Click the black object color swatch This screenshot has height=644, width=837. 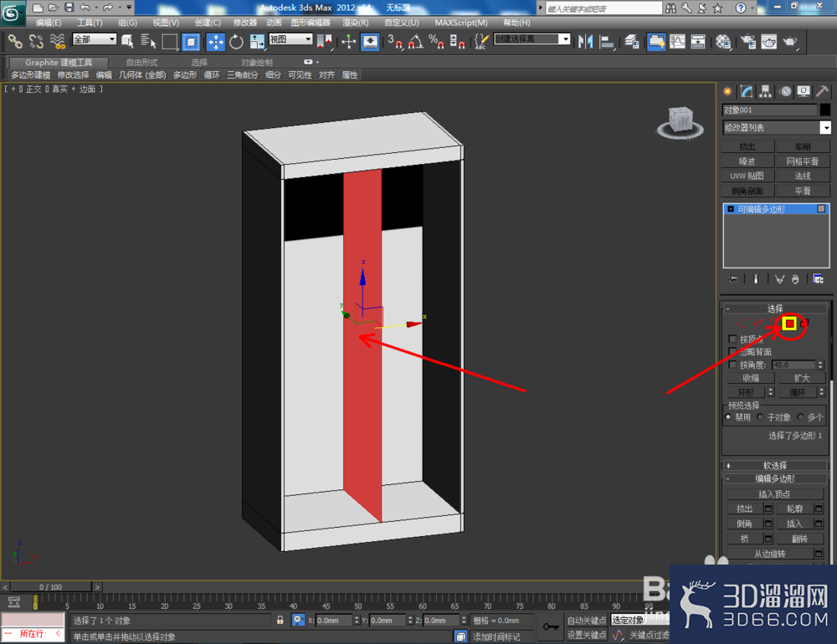tap(825, 110)
